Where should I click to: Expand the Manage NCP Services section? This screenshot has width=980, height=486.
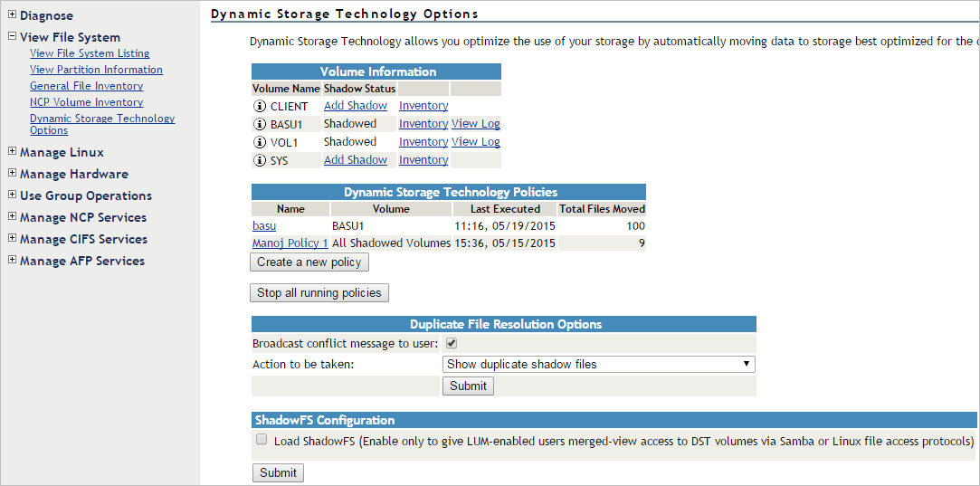coord(13,217)
